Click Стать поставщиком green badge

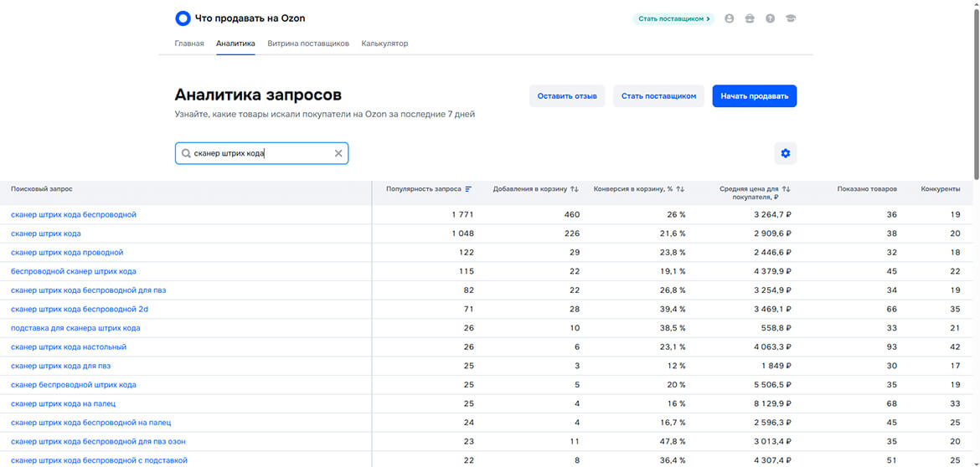click(673, 18)
